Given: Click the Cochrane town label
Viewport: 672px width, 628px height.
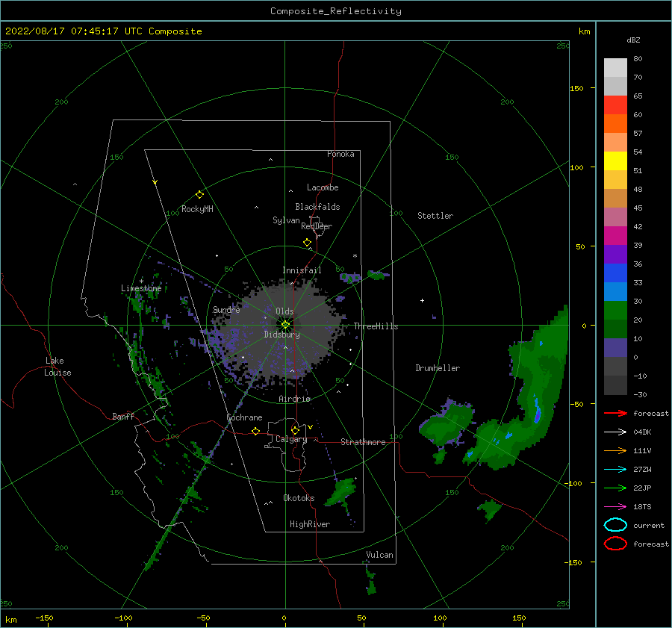Looking at the screenshot, I should 244,417.
